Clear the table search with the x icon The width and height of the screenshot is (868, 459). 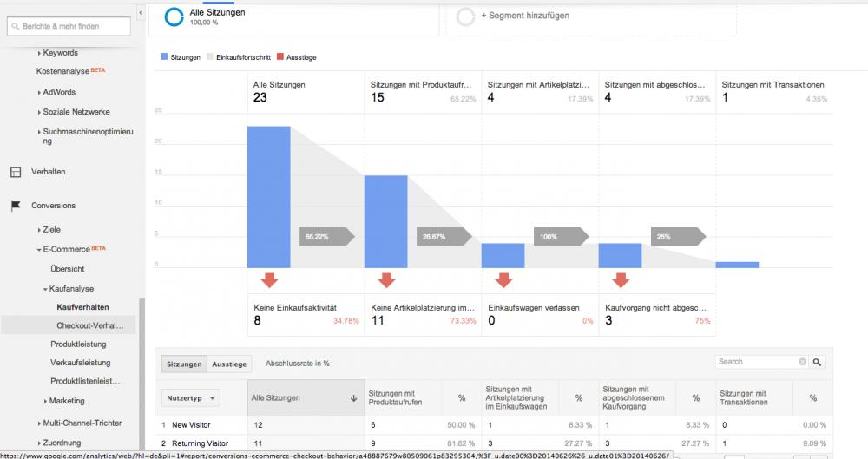802,362
